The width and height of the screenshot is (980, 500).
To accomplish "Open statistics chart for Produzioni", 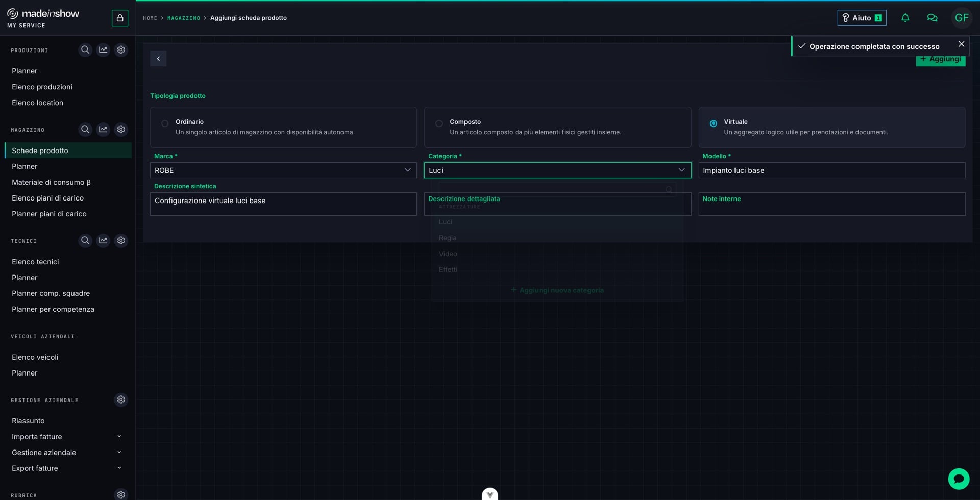I will coord(103,50).
